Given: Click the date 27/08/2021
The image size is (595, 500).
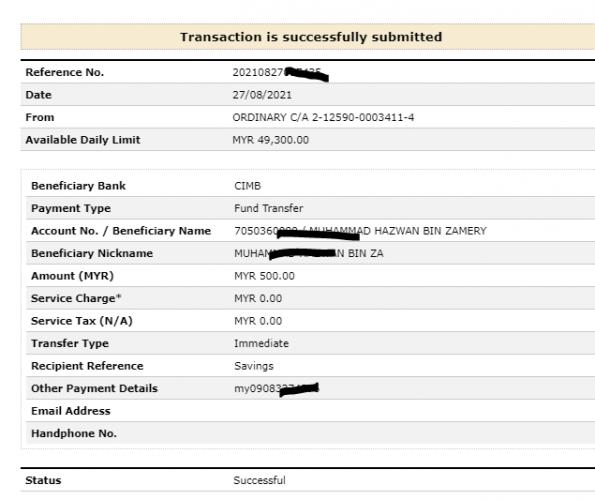Looking at the screenshot, I should coord(262,95).
